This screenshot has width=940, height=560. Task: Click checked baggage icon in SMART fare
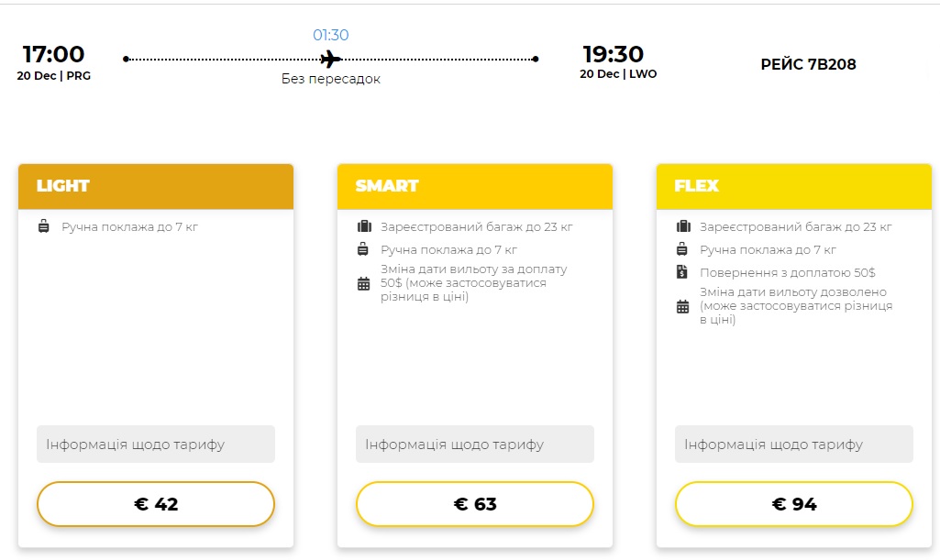(x=364, y=226)
